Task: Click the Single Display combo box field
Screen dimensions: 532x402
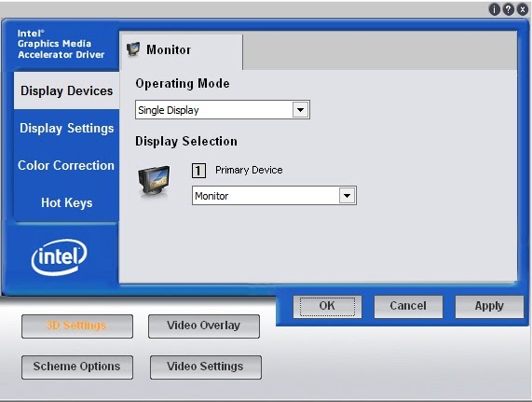Action: point(223,110)
